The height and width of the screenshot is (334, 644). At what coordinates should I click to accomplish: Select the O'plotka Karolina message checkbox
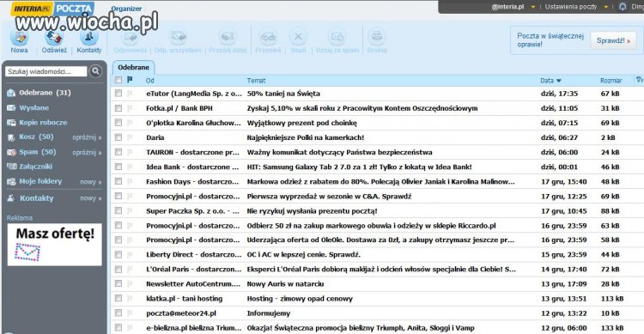118,123
